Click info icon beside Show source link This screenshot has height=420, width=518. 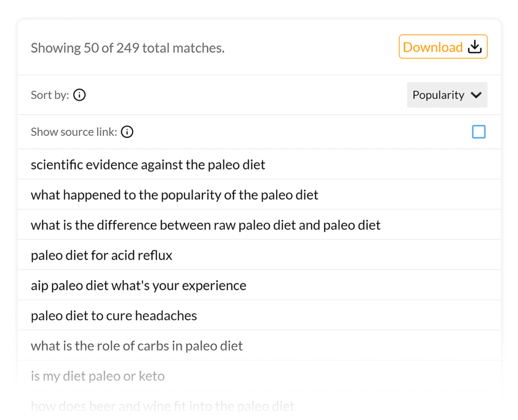coord(127,132)
